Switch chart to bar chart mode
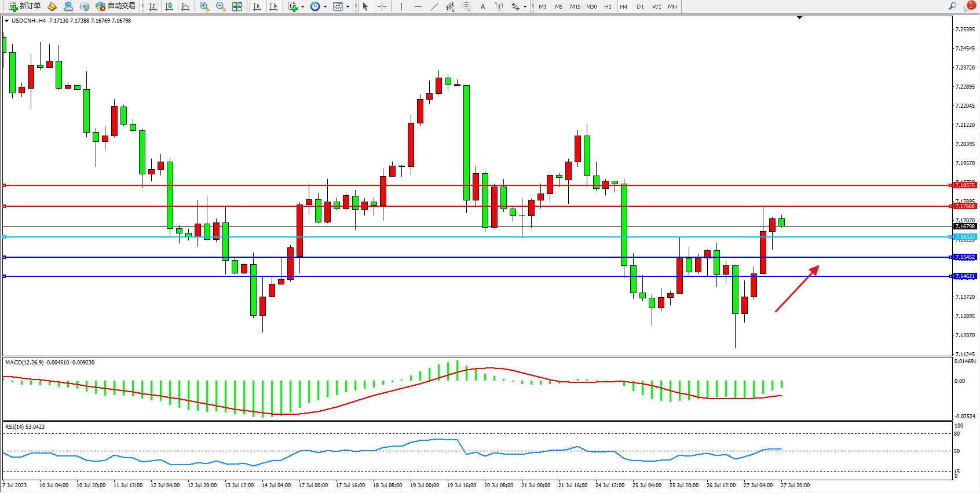 point(153,6)
